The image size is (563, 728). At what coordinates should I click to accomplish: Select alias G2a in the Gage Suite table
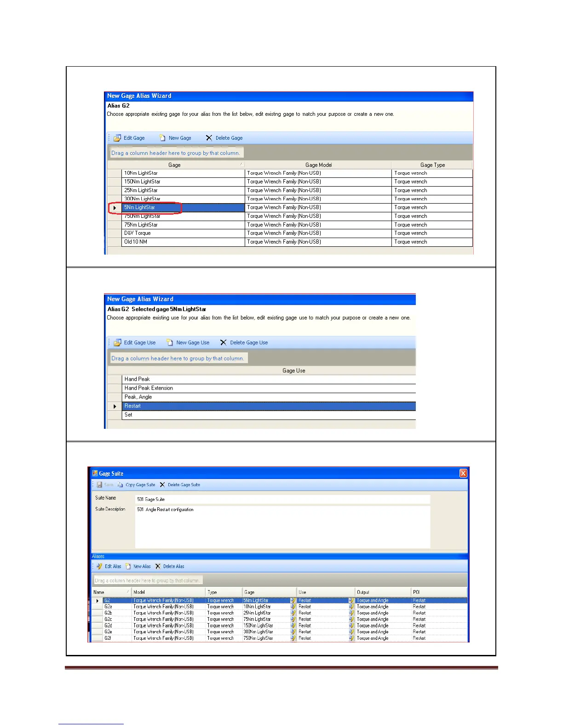[x=108, y=607]
